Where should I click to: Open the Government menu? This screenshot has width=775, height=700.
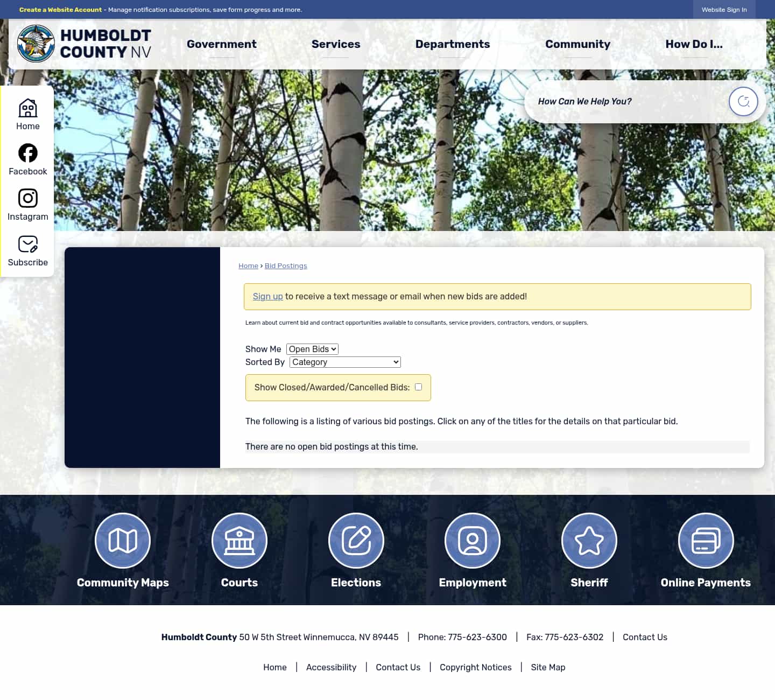[222, 44]
